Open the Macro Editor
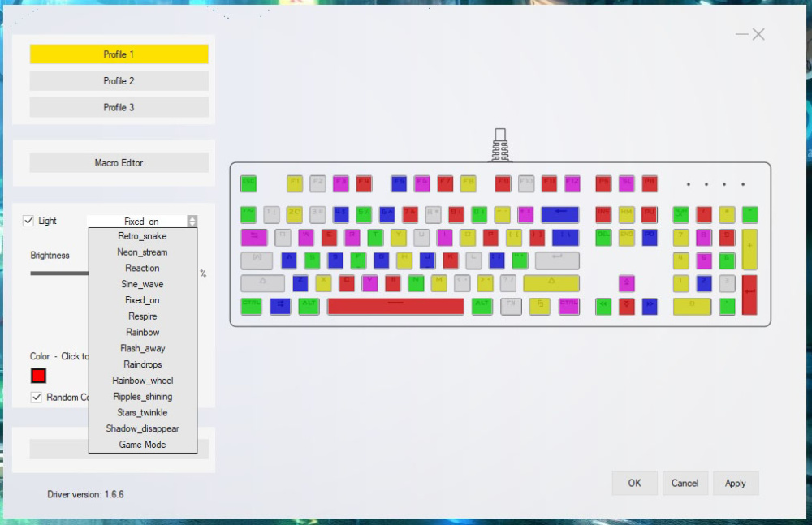812x525 pixels. [119, 163]
